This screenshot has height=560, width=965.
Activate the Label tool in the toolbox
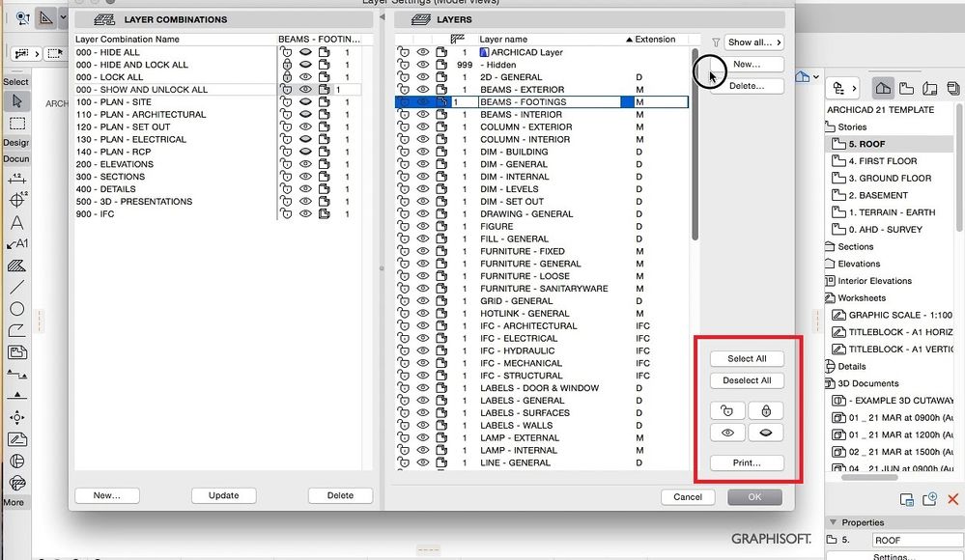16,244
